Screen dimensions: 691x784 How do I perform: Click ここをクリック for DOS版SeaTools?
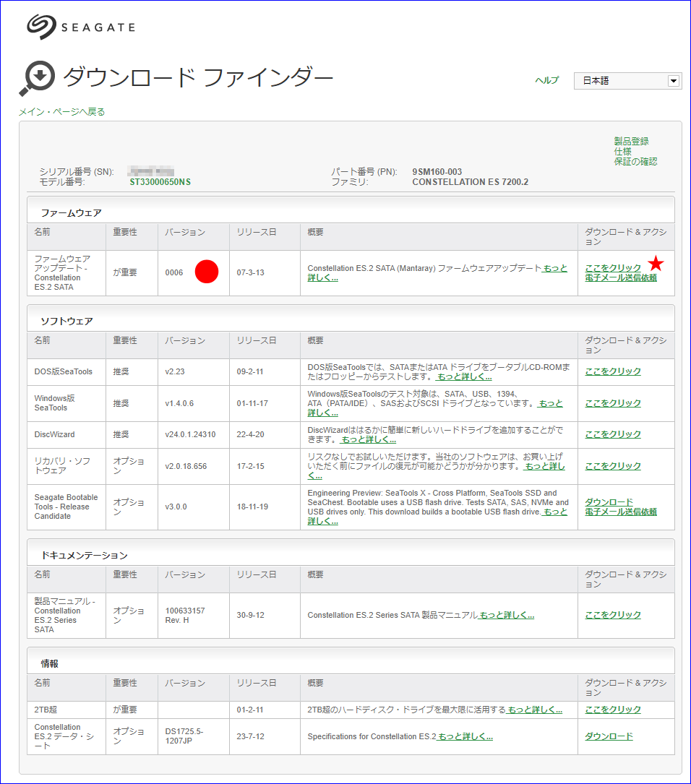613,371
